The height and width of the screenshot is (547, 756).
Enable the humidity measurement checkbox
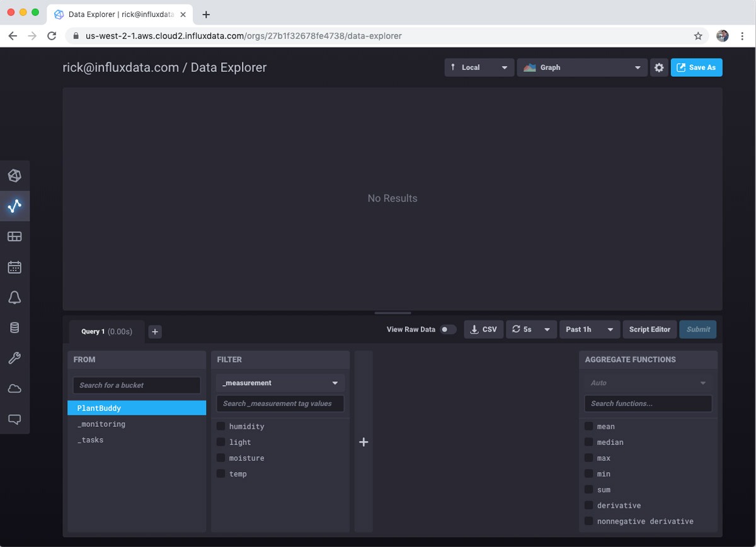click(x=220, y=426)
